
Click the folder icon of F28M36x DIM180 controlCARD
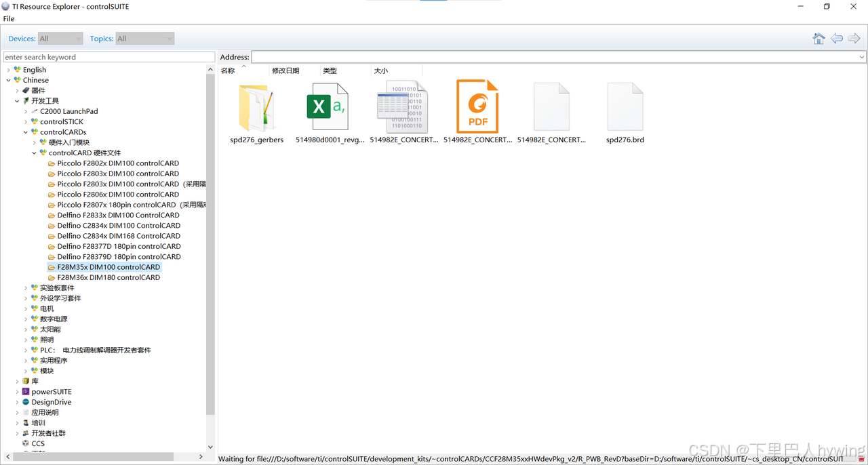pos(52,277)
